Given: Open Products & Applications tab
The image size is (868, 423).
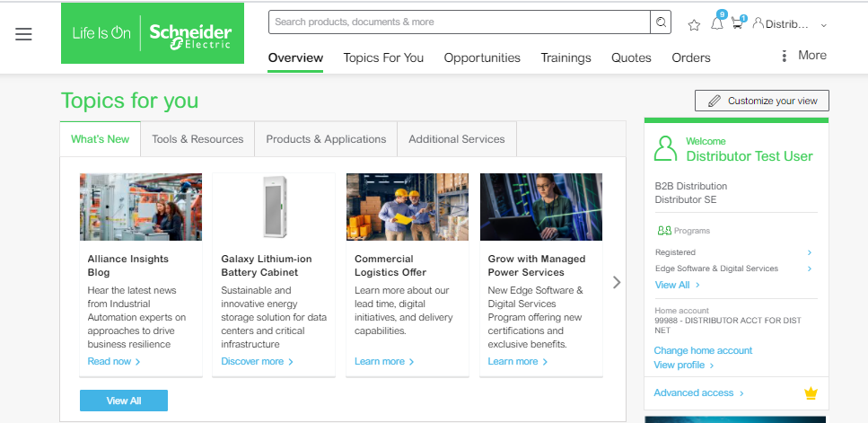Looking at the screenshot, I should tap(326, 139).
